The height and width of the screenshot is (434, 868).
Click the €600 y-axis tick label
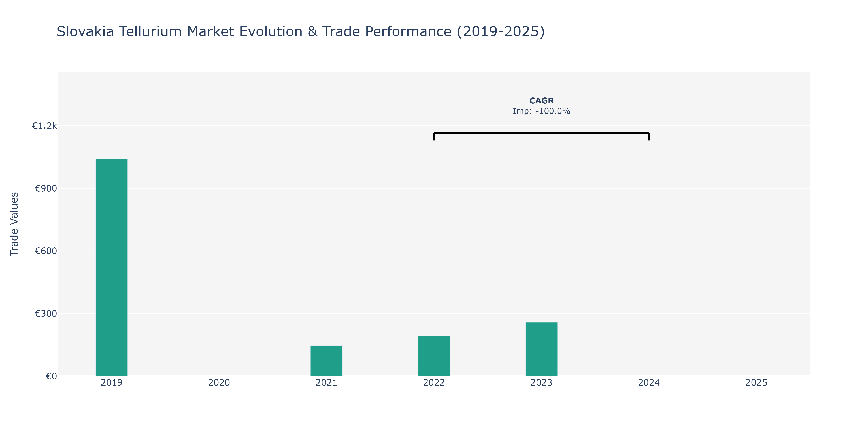(46, 251)
